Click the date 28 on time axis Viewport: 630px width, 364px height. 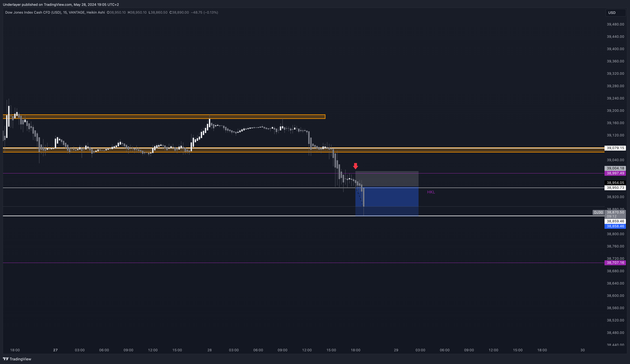point(210,350)
